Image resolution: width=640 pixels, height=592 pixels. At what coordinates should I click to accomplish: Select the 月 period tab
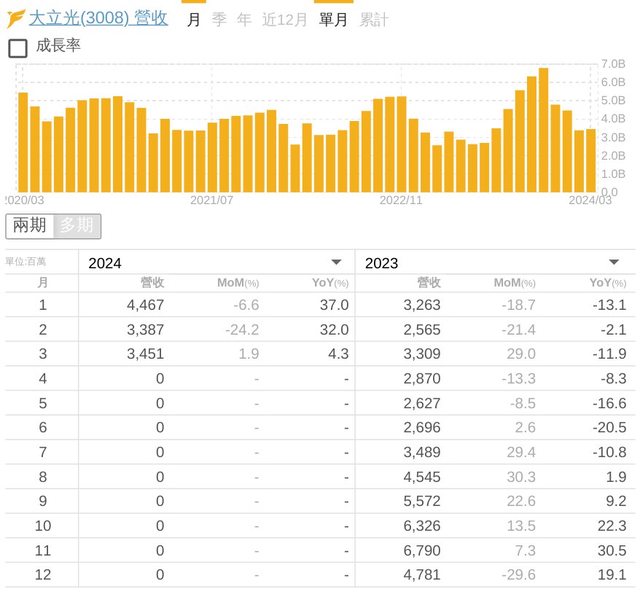point(194,19)
